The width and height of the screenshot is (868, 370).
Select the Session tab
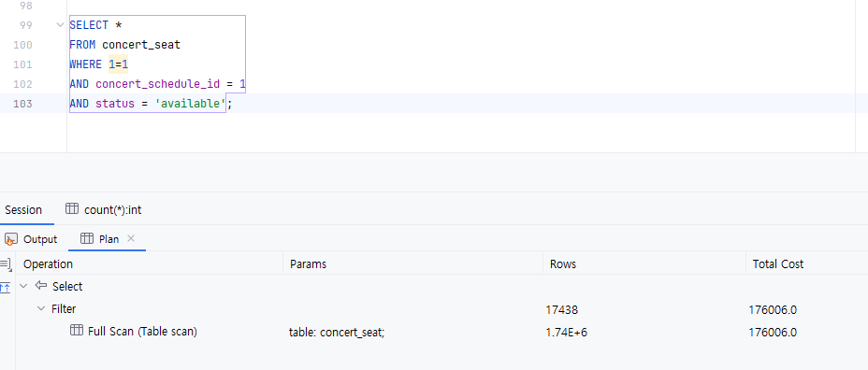[23, 209]
